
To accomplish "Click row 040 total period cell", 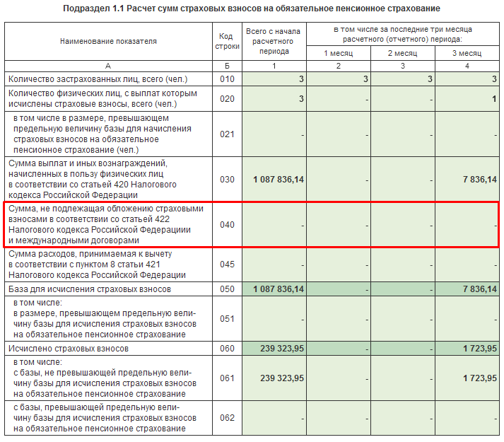I will click(274, 225).
